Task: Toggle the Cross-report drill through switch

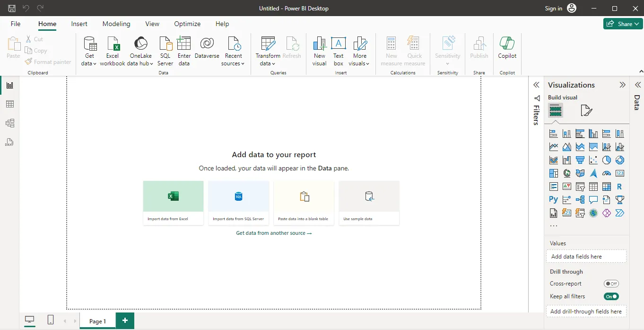Action: point(611,284)
